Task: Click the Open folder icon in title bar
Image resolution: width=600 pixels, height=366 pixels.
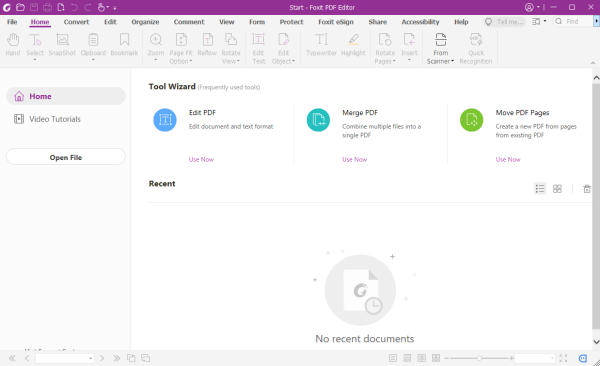Action: [20, 7]
